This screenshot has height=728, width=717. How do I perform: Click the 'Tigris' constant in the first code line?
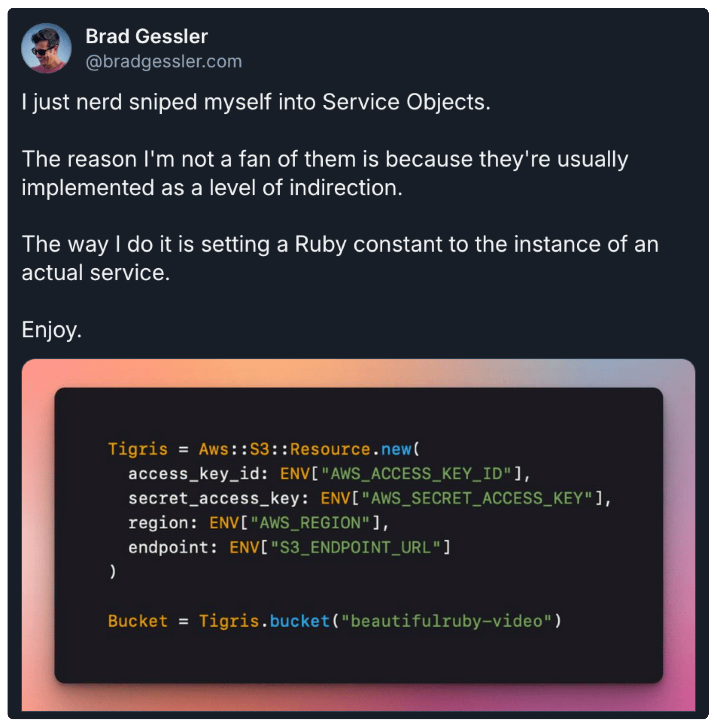(x=138, y=449)
